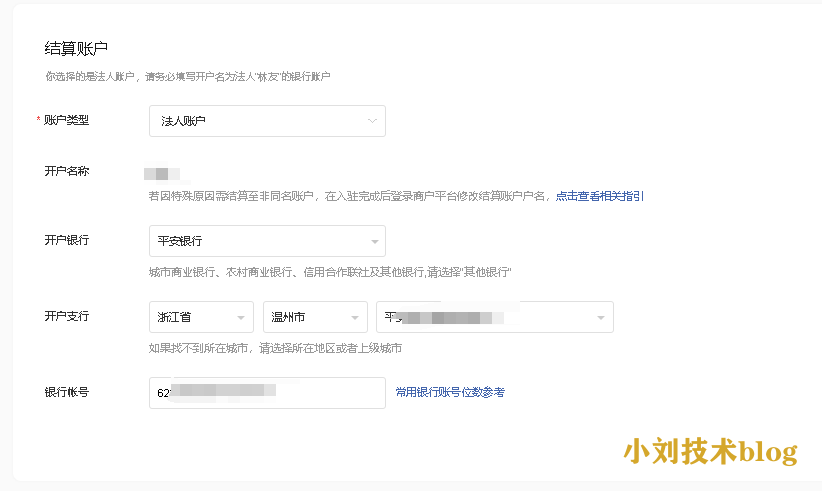Click the arrow icon beside 温州市

[x=355, y=318]
